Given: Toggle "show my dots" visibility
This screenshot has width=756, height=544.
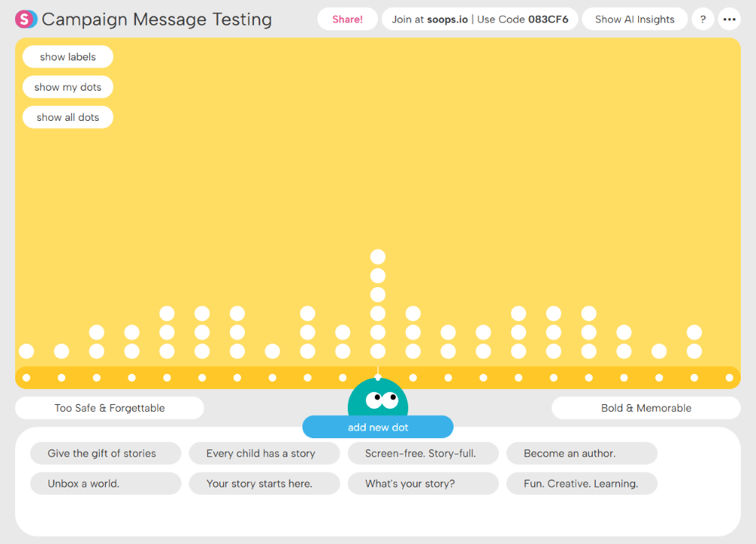Looking at the screenshot, I should coord(67,87).
